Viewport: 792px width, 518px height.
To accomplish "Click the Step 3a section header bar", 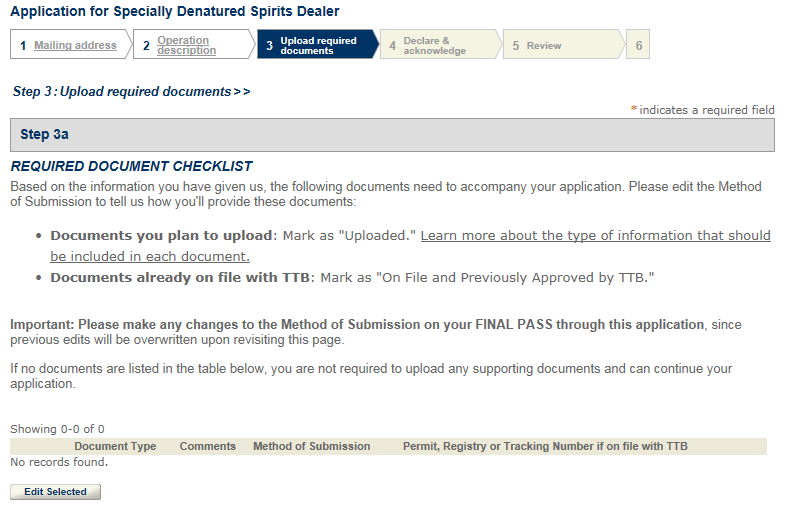I will pyautogui.click(x=392, y=134).
